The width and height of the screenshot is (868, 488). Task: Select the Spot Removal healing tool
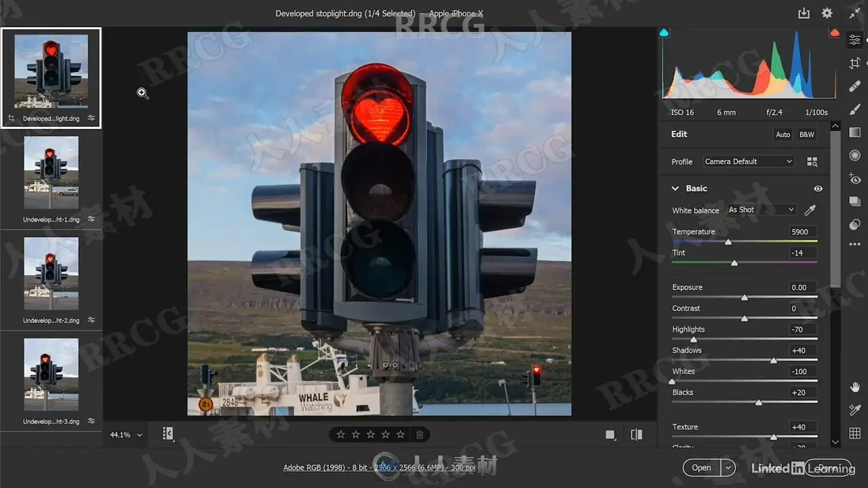[x=854, y=86]
